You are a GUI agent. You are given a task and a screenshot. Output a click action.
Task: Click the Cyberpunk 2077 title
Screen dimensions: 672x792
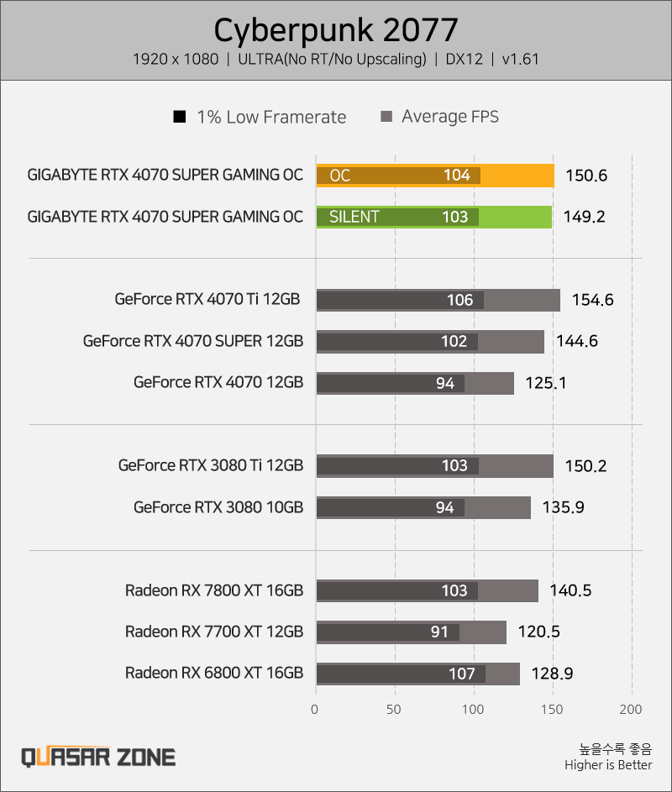[336, 29]
